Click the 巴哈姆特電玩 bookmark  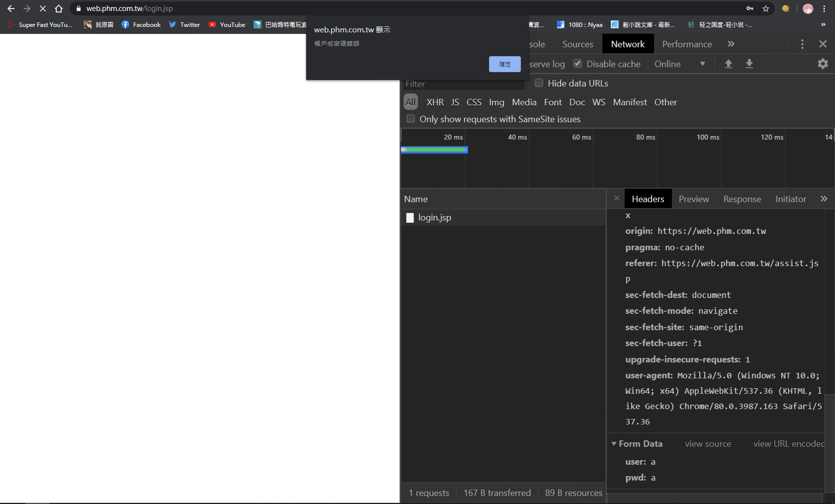[280, 25]
